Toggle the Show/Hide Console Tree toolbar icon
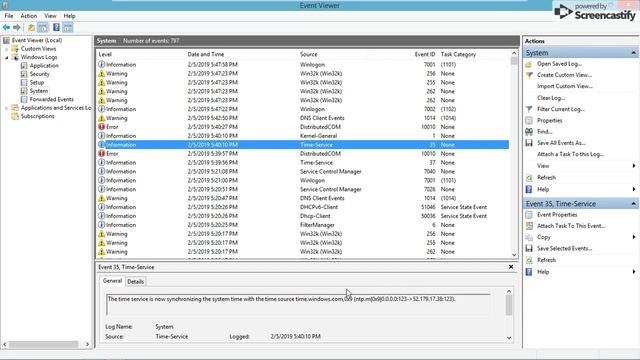Image resolution: width=640 pixels, height=360 pixels. 43,27
